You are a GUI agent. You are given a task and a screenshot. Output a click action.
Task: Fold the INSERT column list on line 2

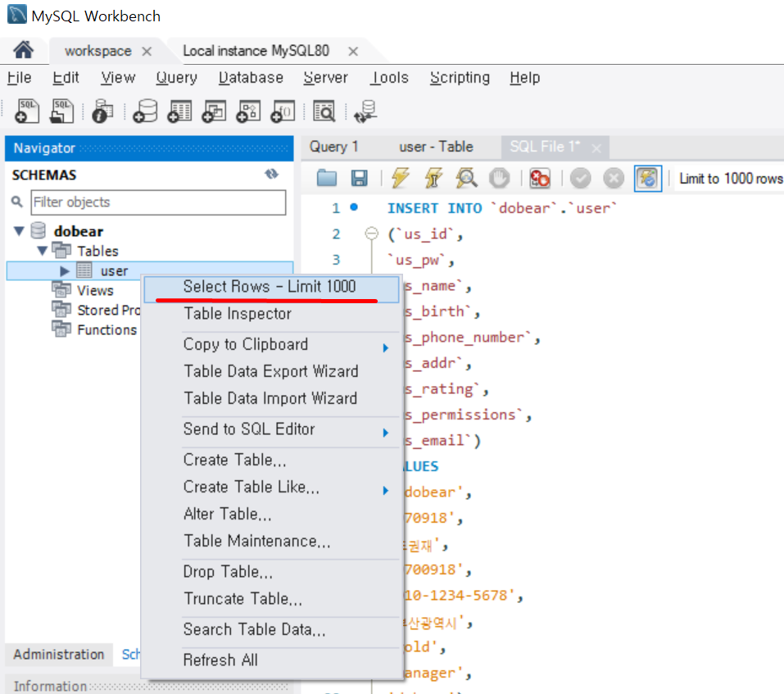(x=371, y=234)
